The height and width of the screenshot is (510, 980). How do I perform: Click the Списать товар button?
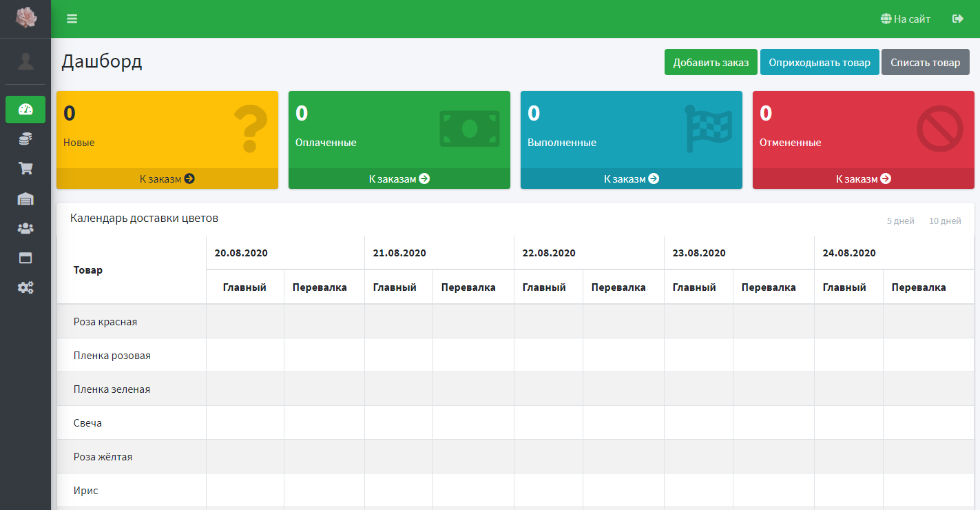tap(925, 62)
